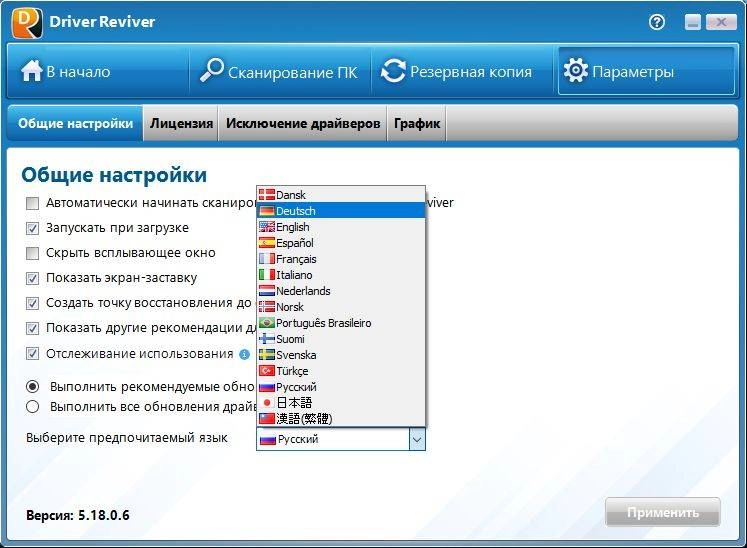Choose Italiano from language list
Screen dimensions: 747x548
click(x=341, y=275)
